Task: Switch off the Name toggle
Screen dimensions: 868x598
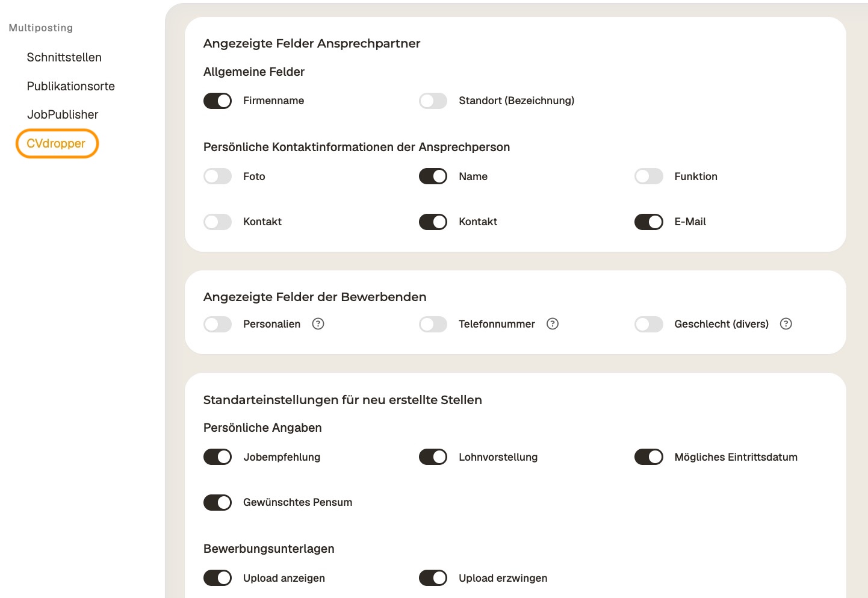Action: [433, 176]
